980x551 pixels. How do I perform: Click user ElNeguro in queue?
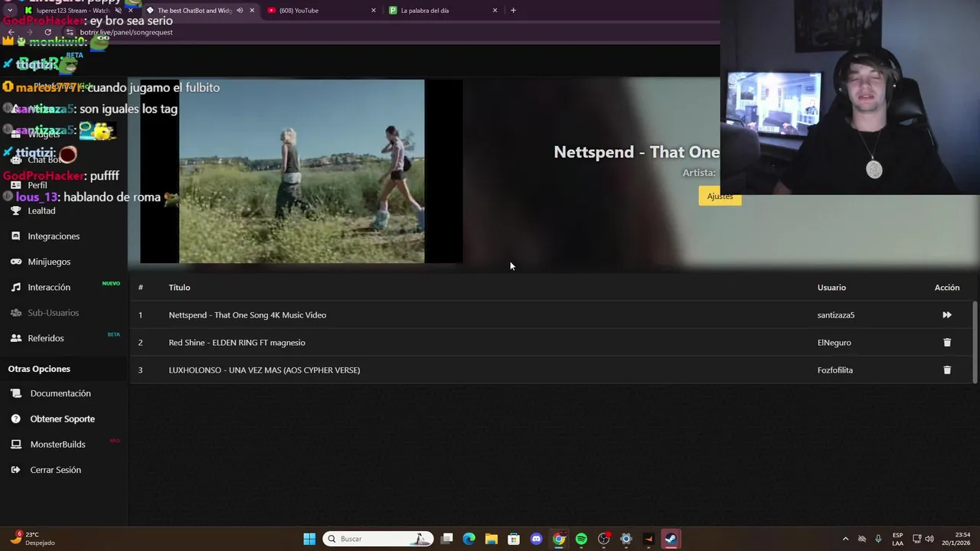pyautogui.click(x=834, y=342)
